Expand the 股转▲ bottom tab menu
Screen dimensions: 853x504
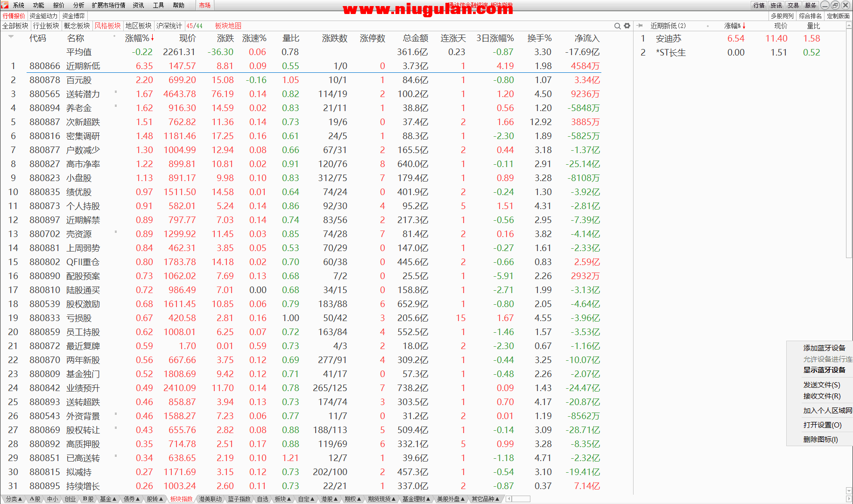pyautogui.click(x=155, y=499)
